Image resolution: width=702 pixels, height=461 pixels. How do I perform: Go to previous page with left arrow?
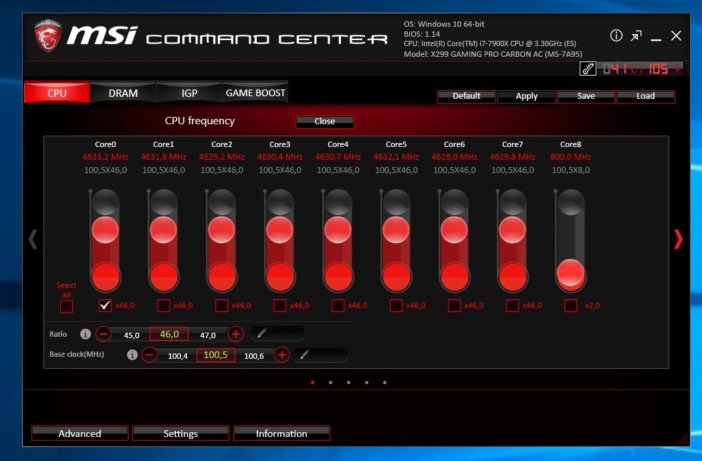point(33,239)
